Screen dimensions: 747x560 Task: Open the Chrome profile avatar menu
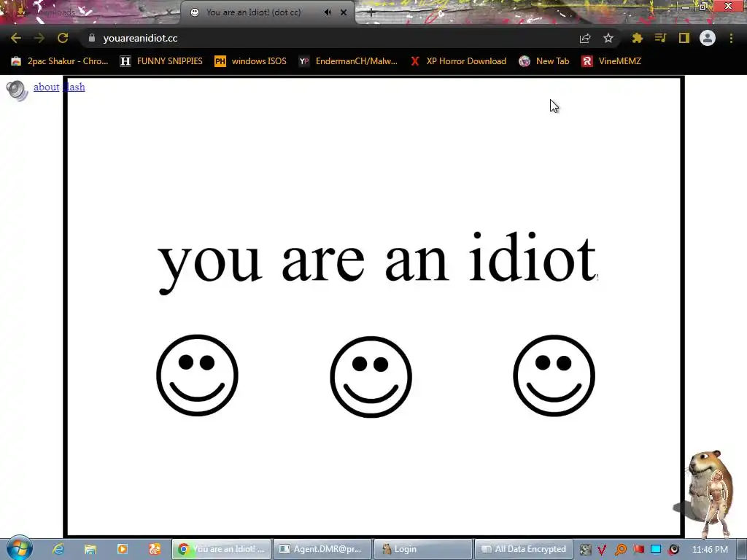[x=708, y=38]
